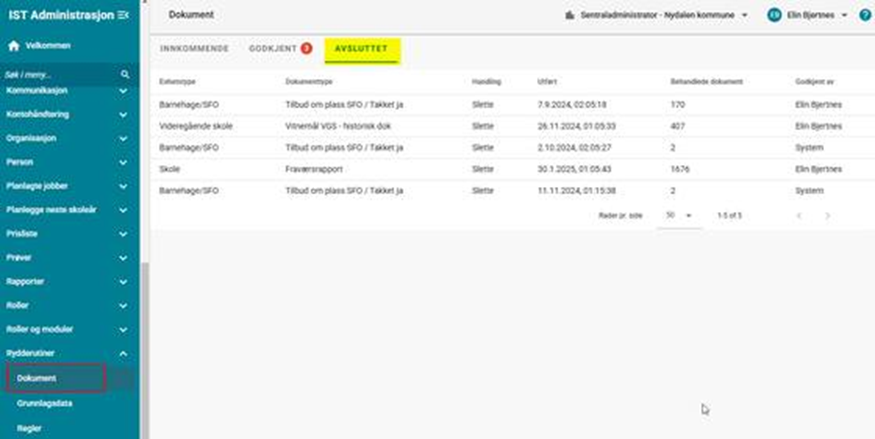This screenshot has height=439, width=875.
Task: Open Regler in the sidebar
Action: 30,427
